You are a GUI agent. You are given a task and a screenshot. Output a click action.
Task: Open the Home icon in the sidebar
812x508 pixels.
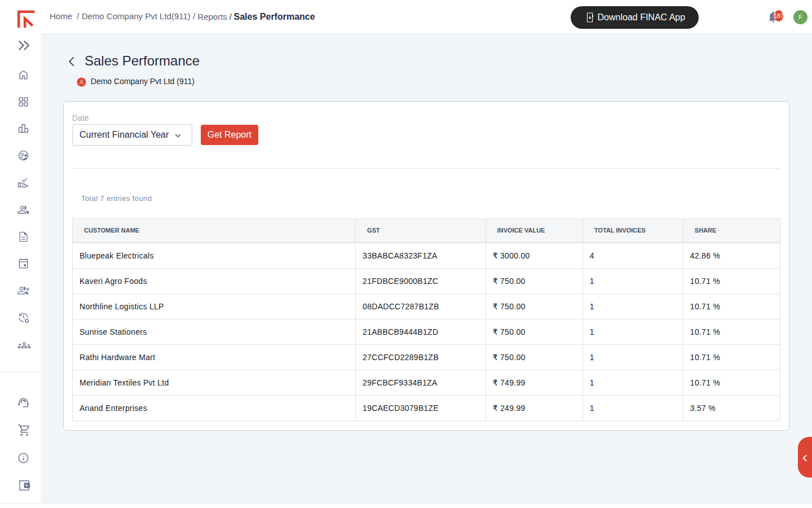(x=23, y=75)
